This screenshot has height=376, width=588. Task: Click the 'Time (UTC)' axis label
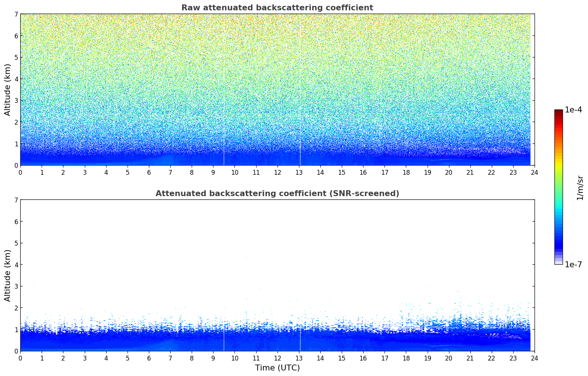[277, 368]
